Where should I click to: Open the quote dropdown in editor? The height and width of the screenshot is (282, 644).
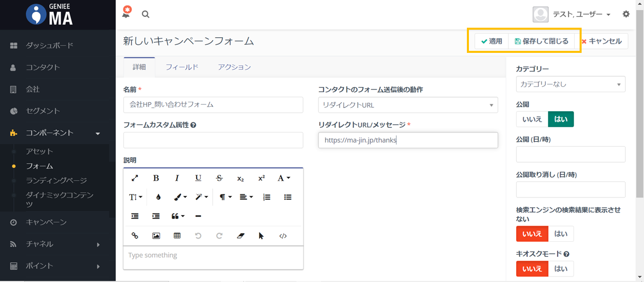click(x=178, y=216)
